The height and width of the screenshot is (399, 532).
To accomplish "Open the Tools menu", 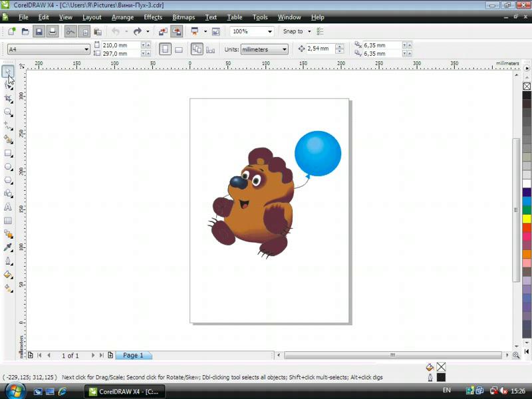I will click(x=260, y=17).
